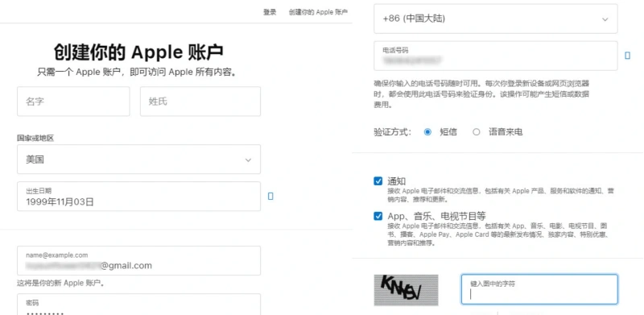Click the 国家或地区 label

click(35, 139)
